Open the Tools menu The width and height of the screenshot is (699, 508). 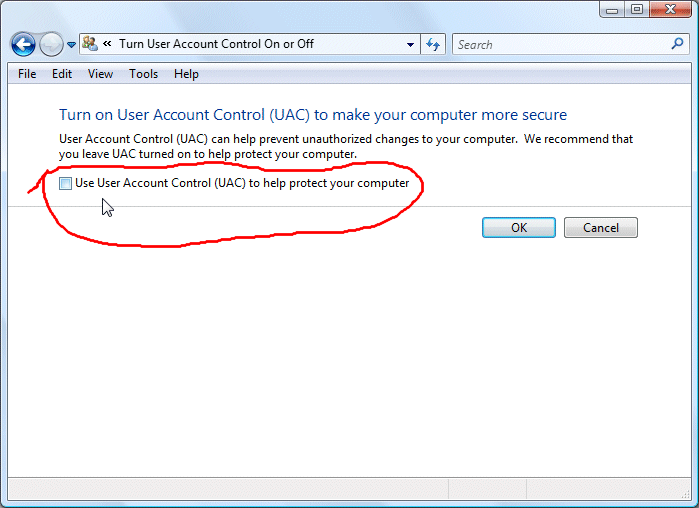144,74
